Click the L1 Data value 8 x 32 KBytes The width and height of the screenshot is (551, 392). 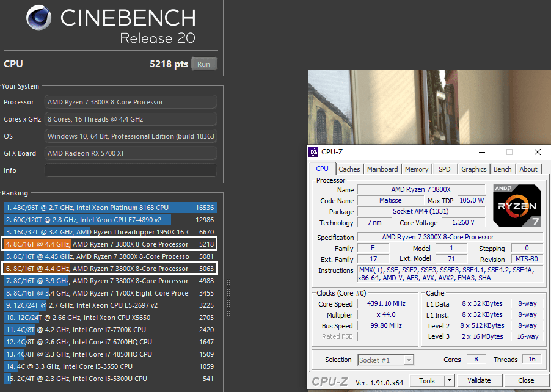pyautogui.click(x=482, y=303)
